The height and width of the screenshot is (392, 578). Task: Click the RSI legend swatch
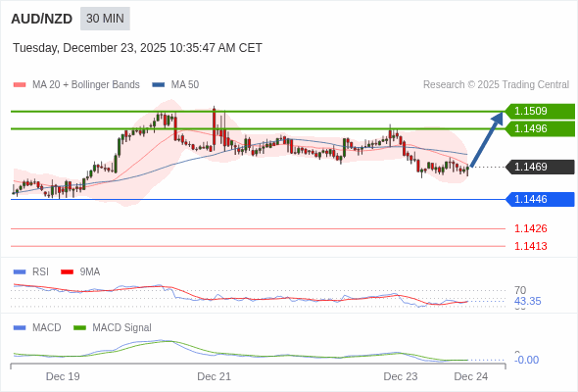point(20,272)
